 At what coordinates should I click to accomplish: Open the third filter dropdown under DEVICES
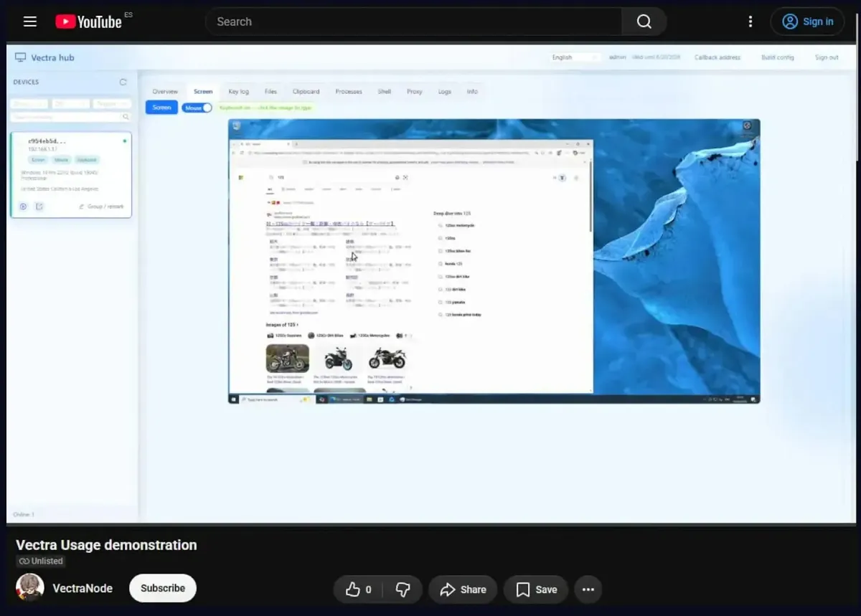[113, 104]
